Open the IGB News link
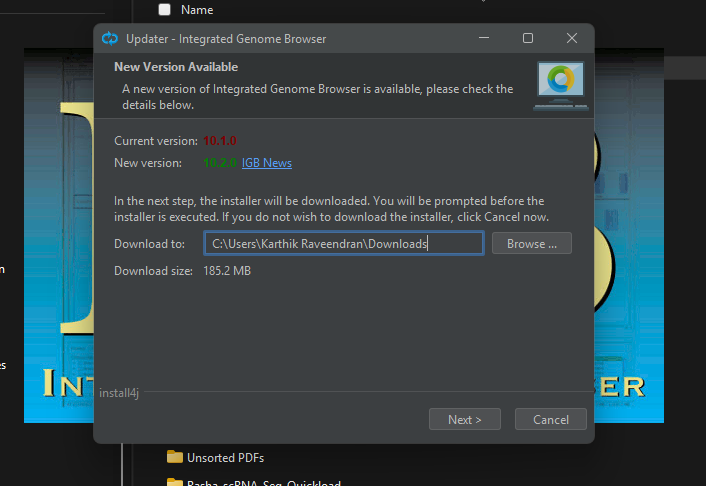 pyautogui.click(x=266, y=163)
